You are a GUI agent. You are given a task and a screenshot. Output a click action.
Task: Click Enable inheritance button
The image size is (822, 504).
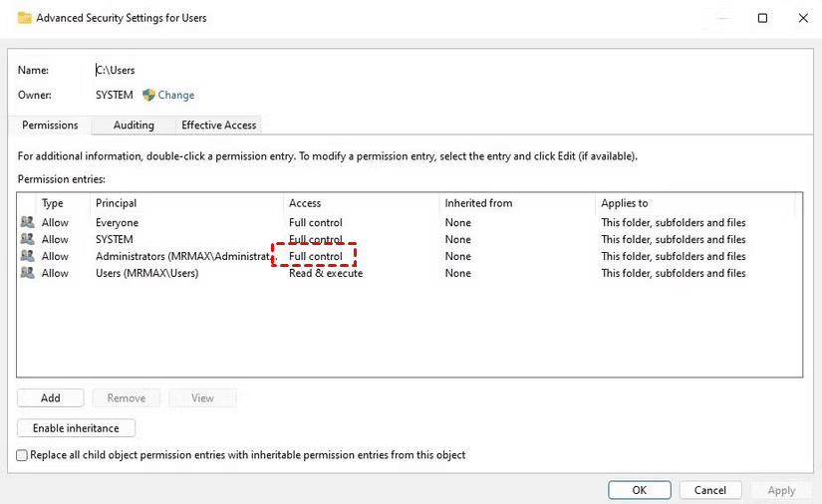tap(76, 428)
